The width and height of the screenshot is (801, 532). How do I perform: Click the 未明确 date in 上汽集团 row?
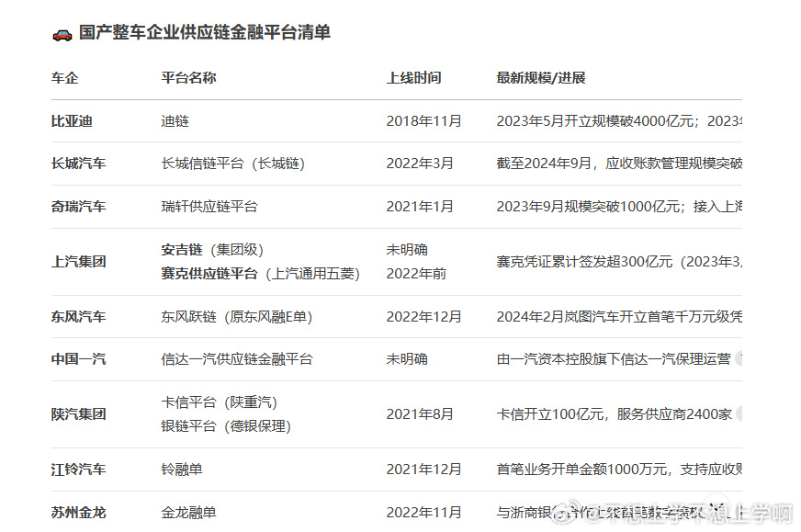coord(407,250)
